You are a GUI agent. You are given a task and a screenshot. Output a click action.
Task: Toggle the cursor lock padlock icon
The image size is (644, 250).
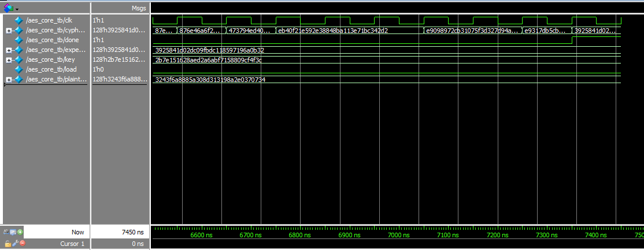8,244
